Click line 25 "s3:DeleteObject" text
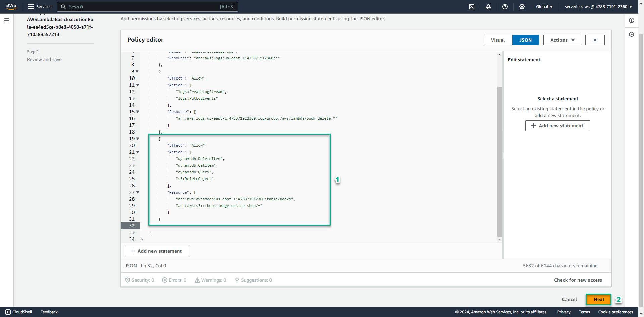The image size is (644, 317). [x=195, y=179]
